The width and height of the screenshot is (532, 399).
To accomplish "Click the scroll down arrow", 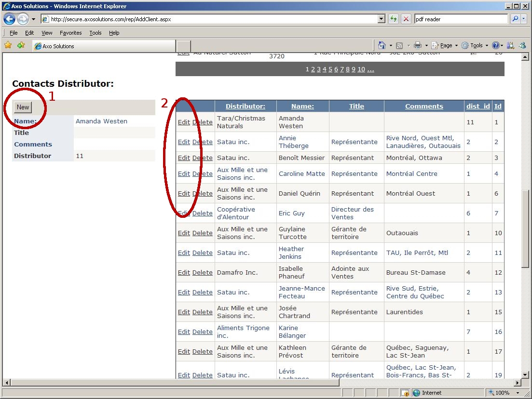I will pos(525,375).
